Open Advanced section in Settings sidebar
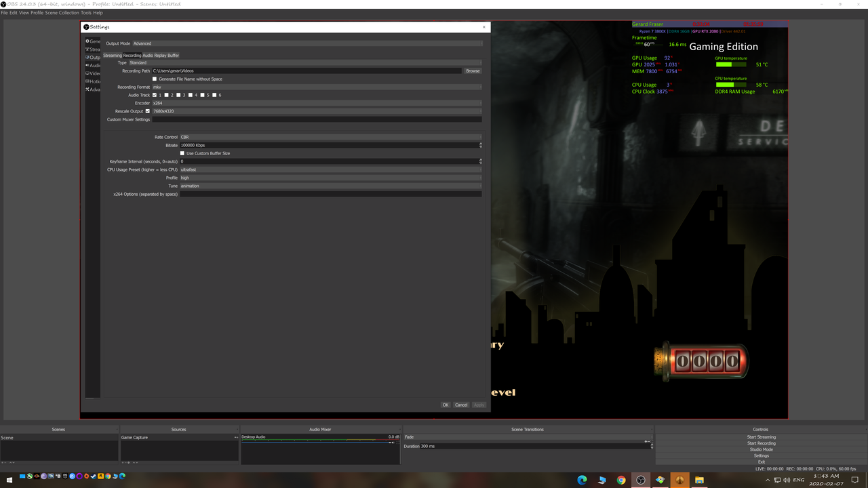 point(93,89)
